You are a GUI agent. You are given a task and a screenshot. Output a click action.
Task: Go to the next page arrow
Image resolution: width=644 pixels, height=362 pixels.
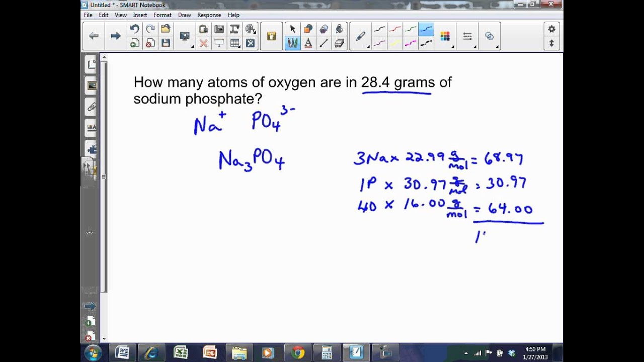116,36
